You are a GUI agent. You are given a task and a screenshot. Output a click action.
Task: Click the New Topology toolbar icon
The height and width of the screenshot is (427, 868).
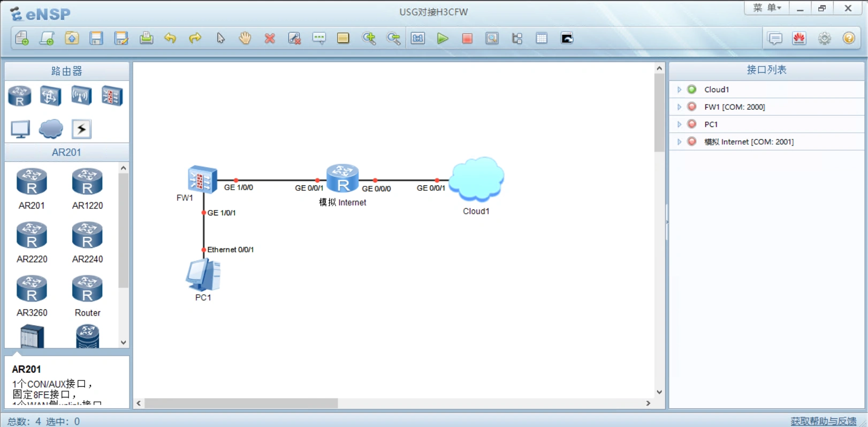click(x=22, y=38)
